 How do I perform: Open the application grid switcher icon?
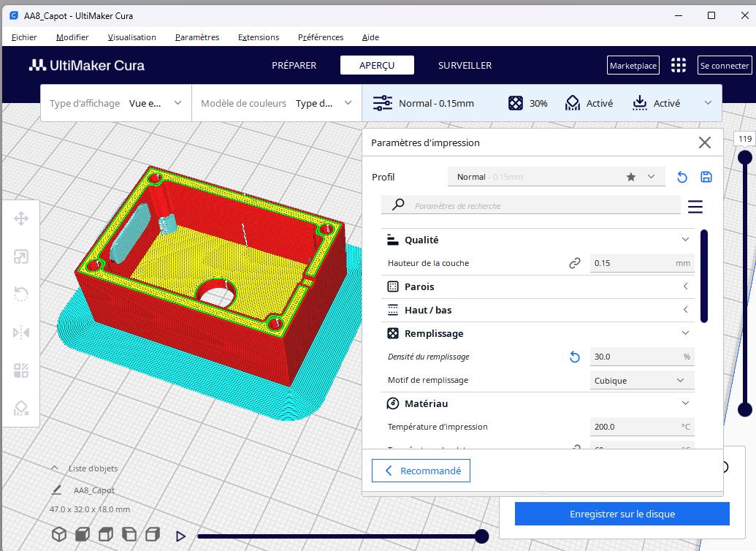tap(679, 65)
